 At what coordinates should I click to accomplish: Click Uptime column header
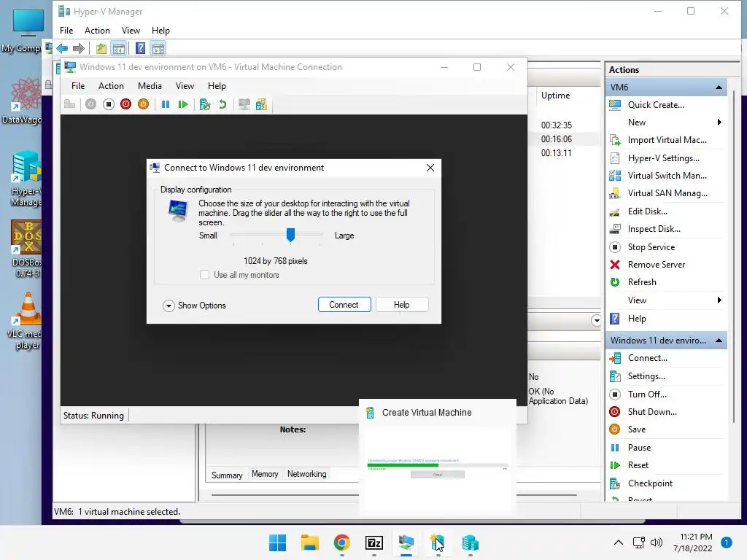click(x=555, y=96)
